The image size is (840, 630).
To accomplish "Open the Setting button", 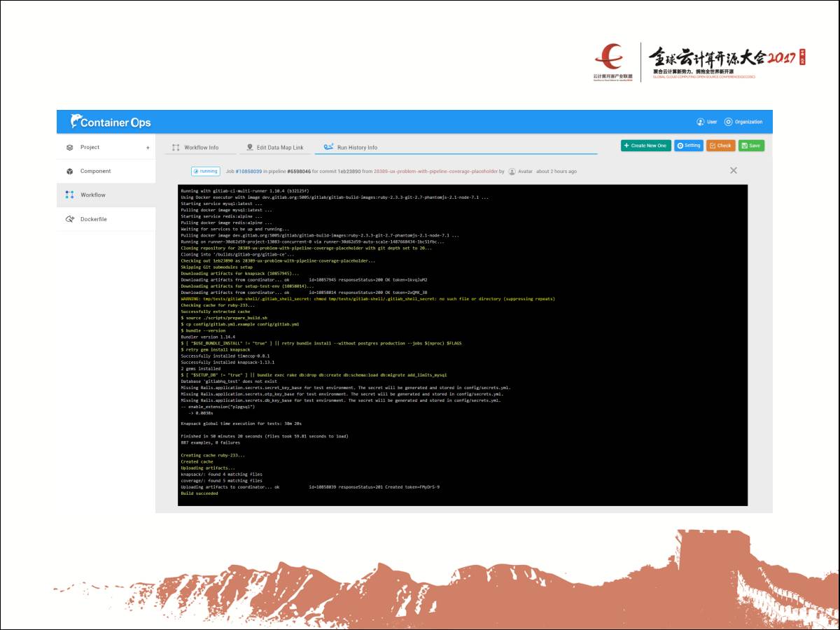I will coord(688,146).
